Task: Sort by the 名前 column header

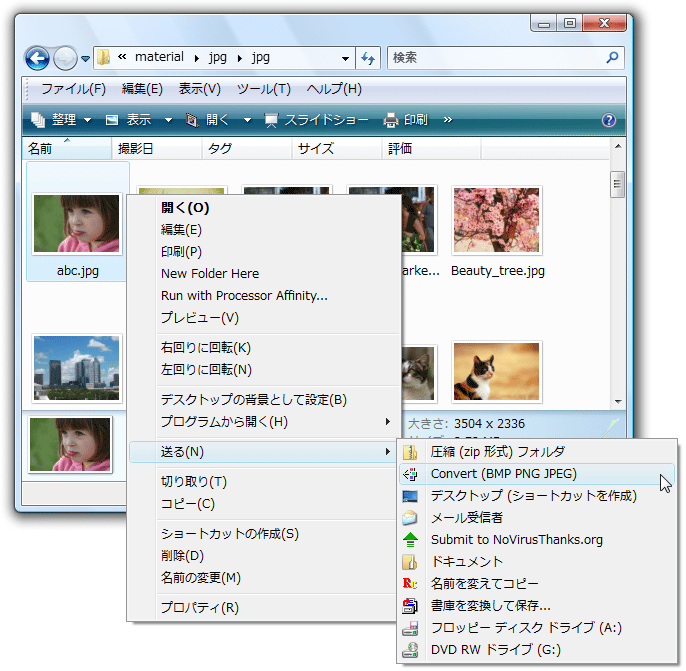Action: pyautogui.click(x=67, y=149)
